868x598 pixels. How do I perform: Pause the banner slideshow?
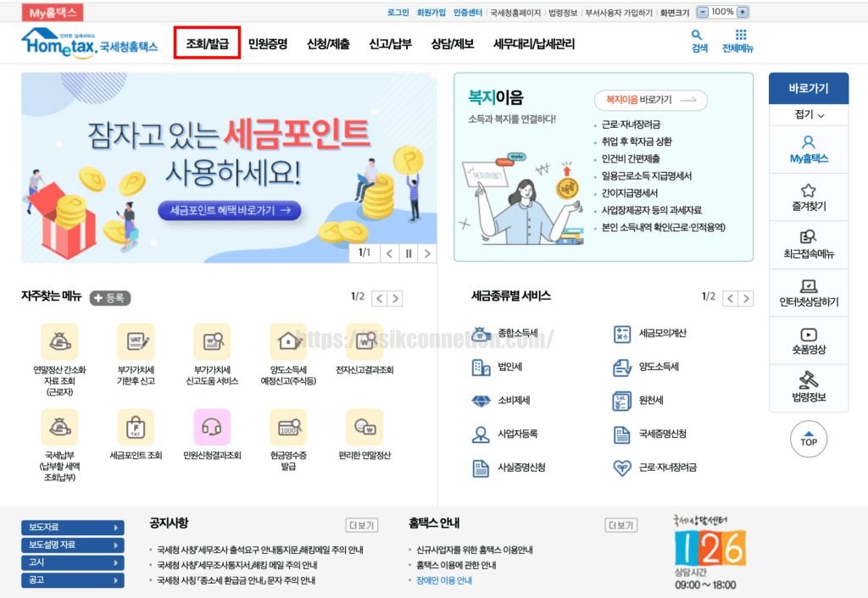[409, 253]
